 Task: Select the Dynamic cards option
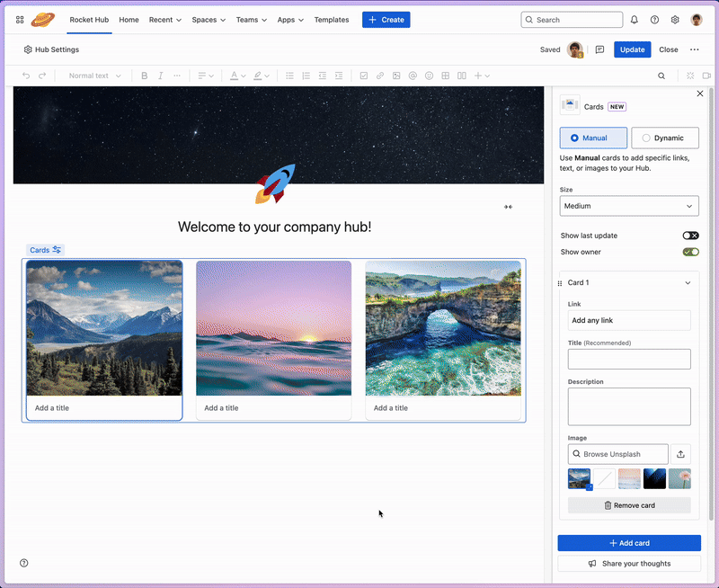click(665, 138)
